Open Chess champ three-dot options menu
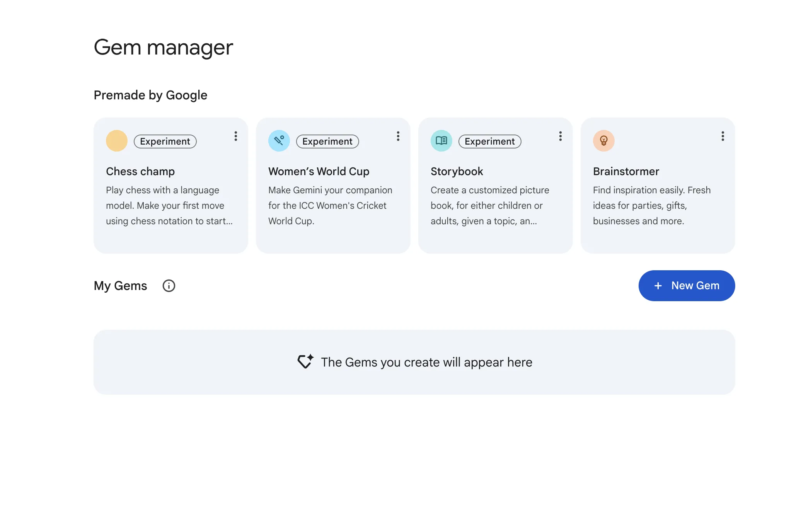 [x=235, y=136]
